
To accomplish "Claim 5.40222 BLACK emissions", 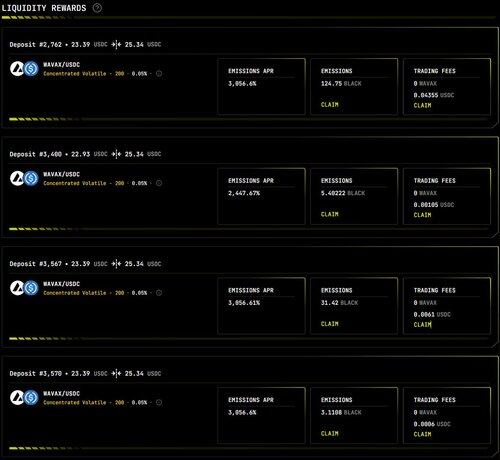I will (330, 214).
